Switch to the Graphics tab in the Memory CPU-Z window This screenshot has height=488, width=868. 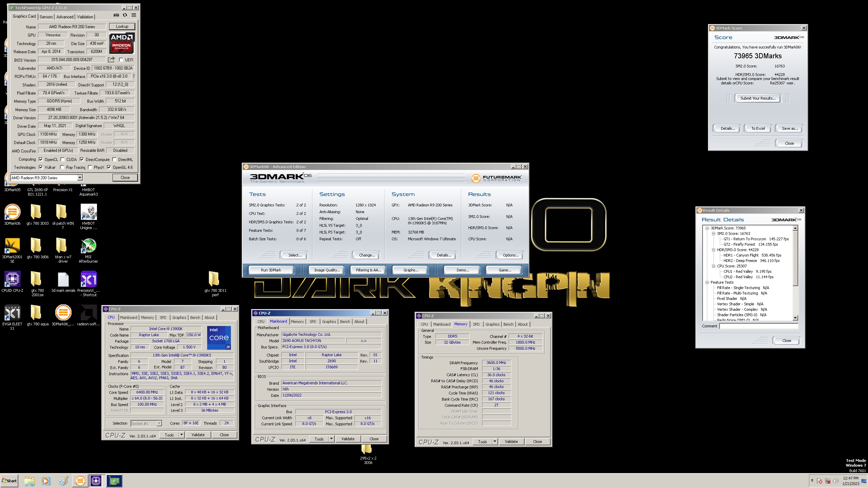[x=492, y=324]
